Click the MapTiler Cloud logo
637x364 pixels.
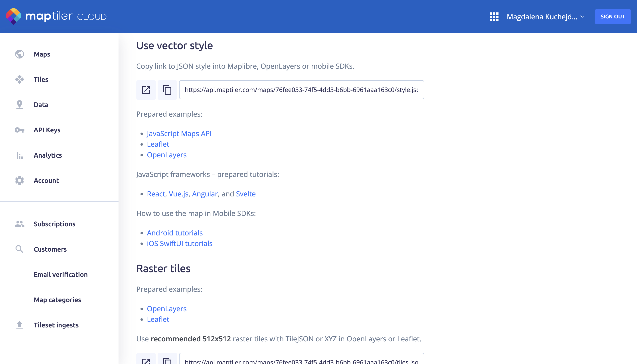point(56,16)
